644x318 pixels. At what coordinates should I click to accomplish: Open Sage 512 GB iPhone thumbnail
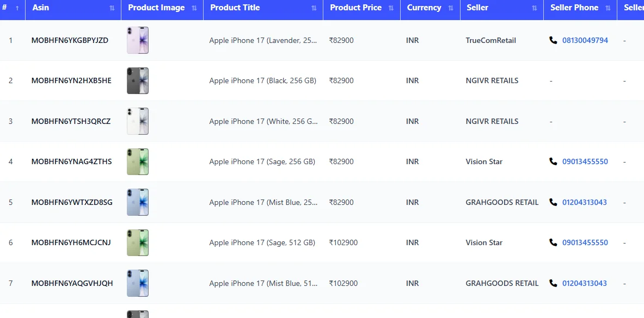point(138,242)
